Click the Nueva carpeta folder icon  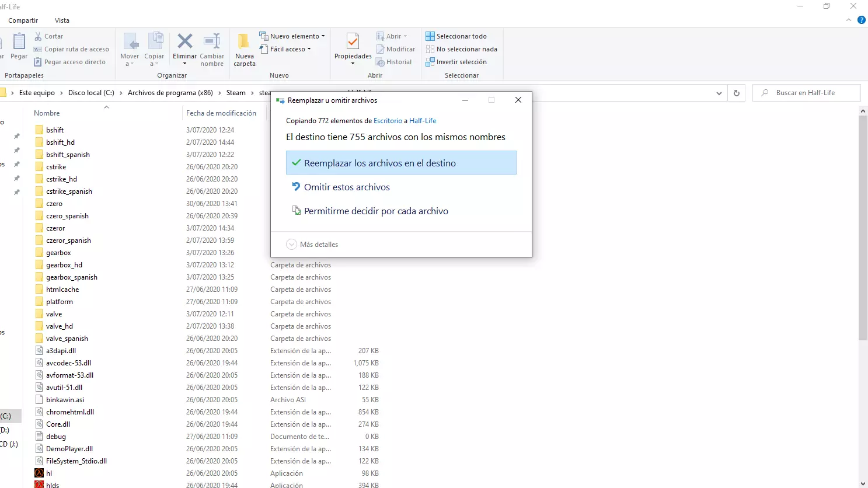click(244, 41)
